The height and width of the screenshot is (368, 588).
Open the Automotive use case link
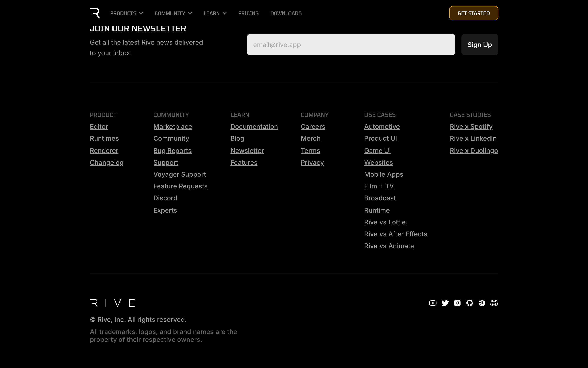click(382, 127)
